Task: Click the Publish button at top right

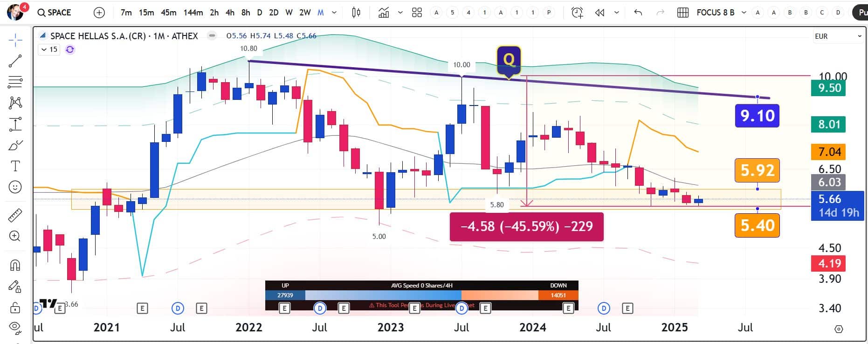Action: coord(860,13)
